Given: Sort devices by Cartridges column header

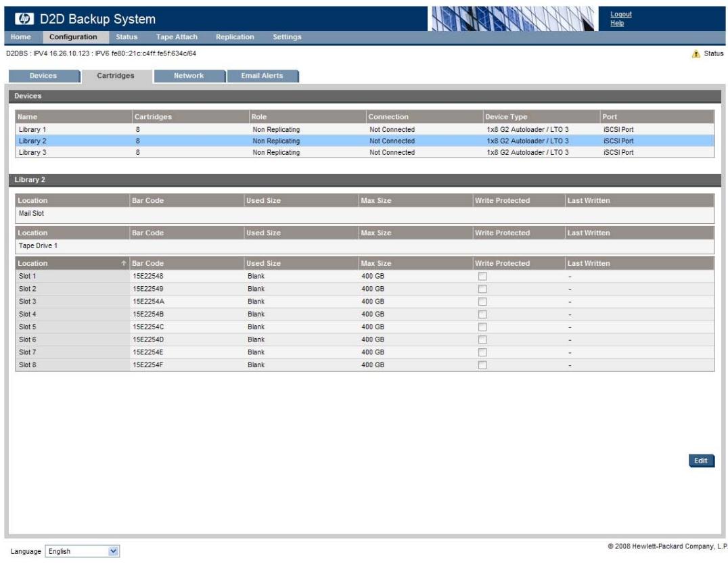Looking at the screenshot, I should 190,117.
